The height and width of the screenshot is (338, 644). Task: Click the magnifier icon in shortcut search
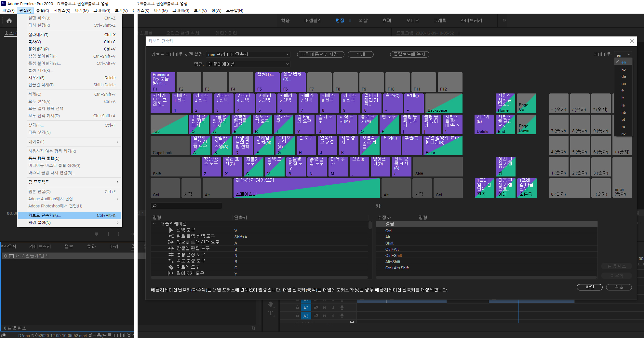click(x=154, y=206)
